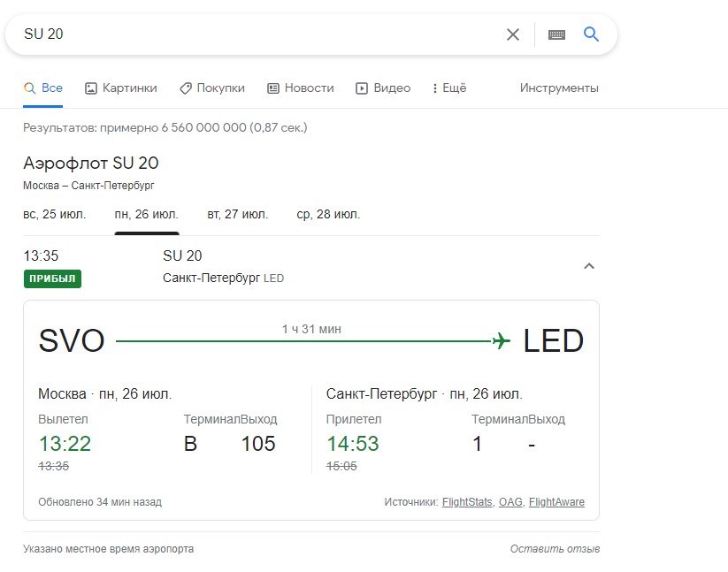The image size is (728, 572).
Task: Open the on-screen keyboard icon
Action: (556, 34)
